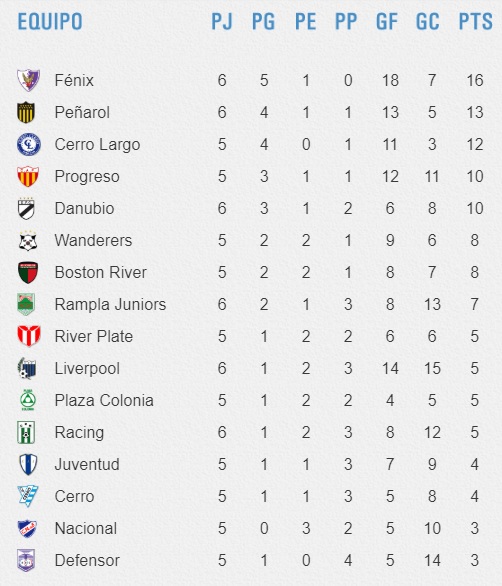Open the Danubio black-white shield crest
This screenshot has height=586, width=502.
tap(26, 209)
